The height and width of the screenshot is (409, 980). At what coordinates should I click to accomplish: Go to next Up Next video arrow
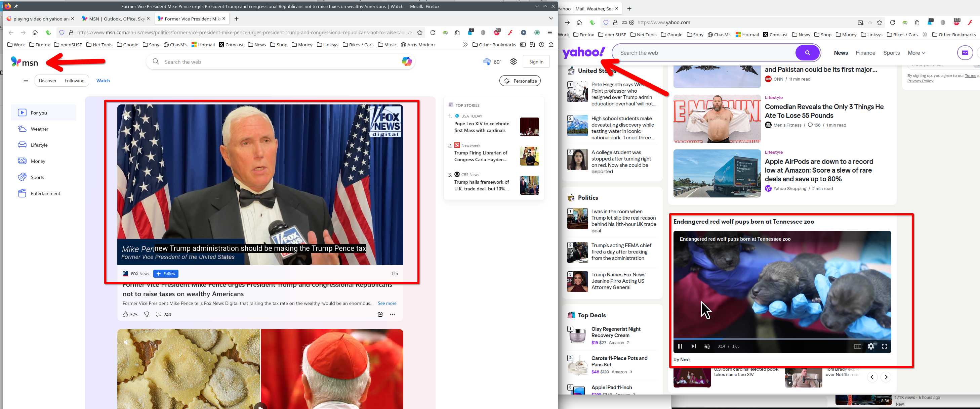click(x=886, y=377)
